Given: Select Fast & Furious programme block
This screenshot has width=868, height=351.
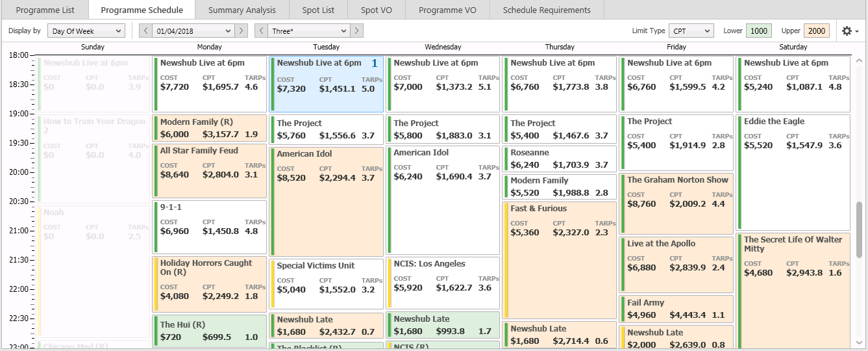Looking at the screenshot, I should (560, 260).
